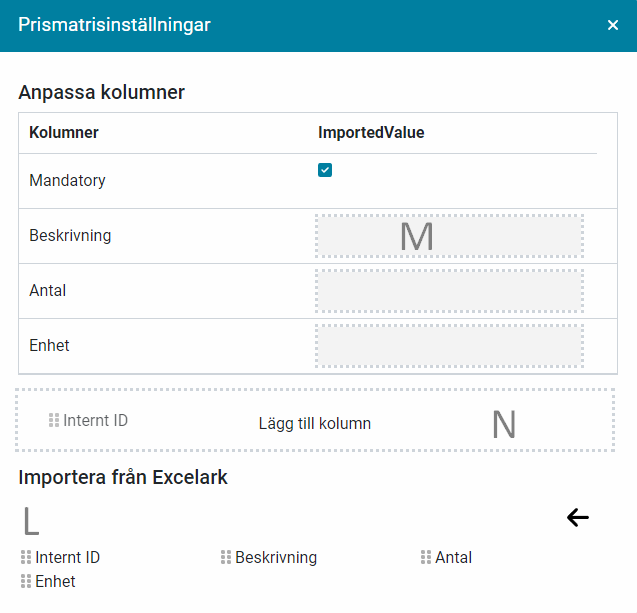This screenshot has width=637, height=613.
Task: Click the Lägg till kolumn text
Action: [315, 423]
